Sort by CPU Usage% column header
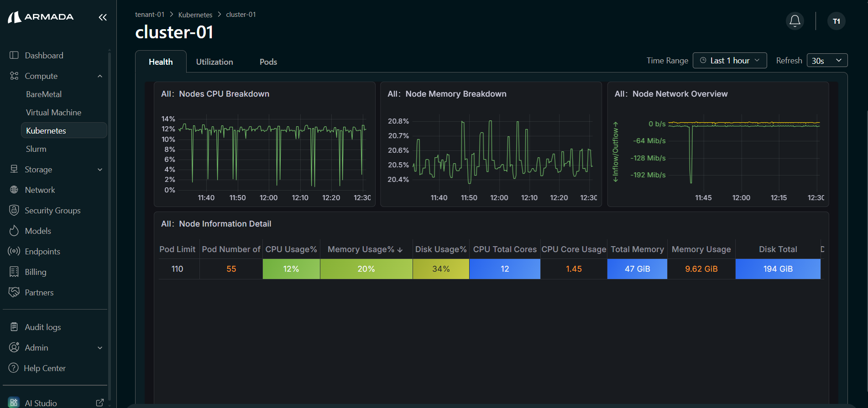868x408 pixels. coord(291,249)
